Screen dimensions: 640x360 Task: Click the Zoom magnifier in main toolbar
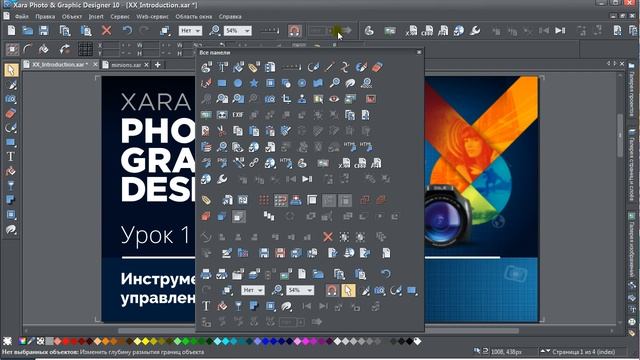(214, 31)
